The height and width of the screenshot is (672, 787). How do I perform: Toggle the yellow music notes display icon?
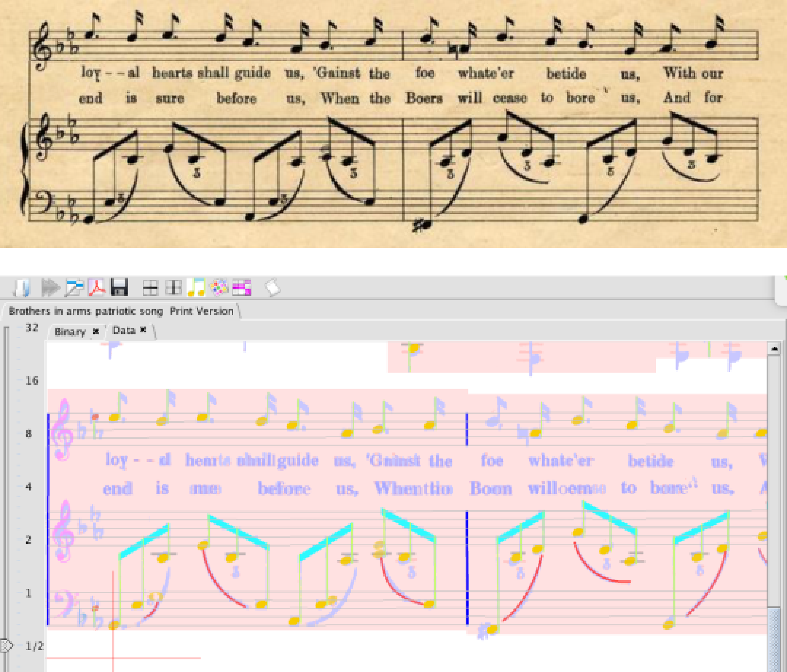click(196, 288)
